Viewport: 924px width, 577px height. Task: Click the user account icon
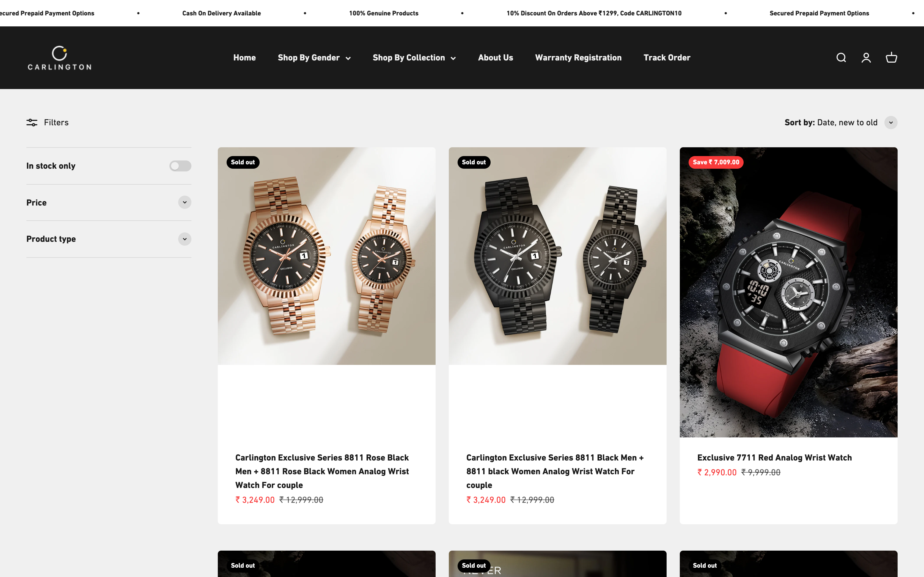pos(866,57)
